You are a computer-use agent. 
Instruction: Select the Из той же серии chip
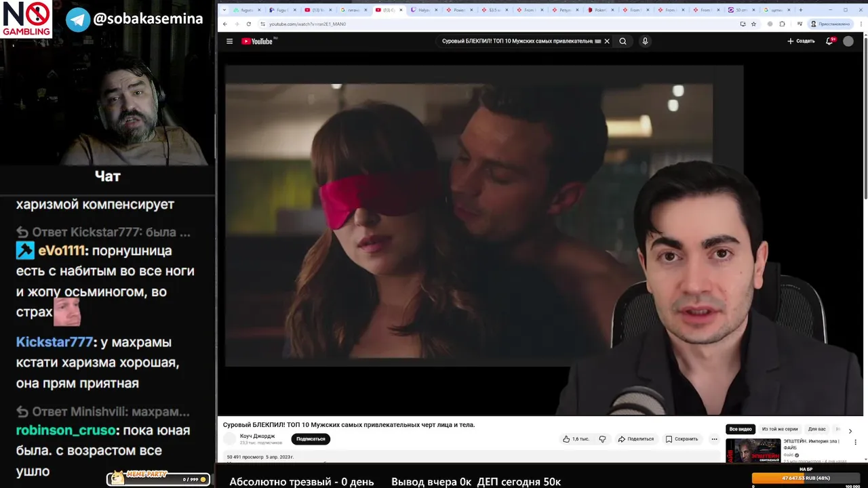click(780, 429)
